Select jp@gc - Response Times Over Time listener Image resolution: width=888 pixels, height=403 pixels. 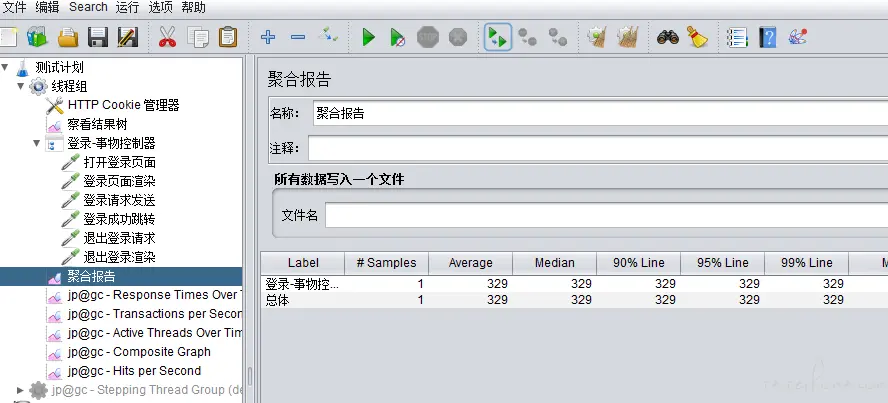pyautogui.click(x=155, y=295)
